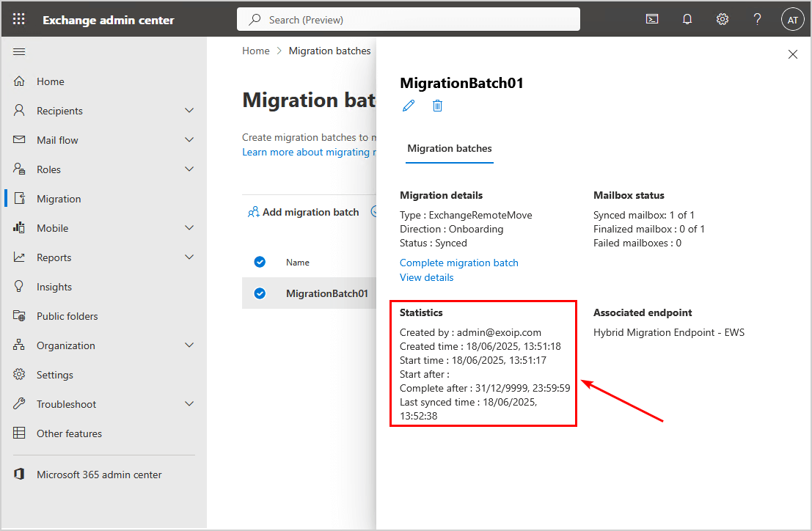
Task: Open the AT account avatar
Action: (792, 20)
